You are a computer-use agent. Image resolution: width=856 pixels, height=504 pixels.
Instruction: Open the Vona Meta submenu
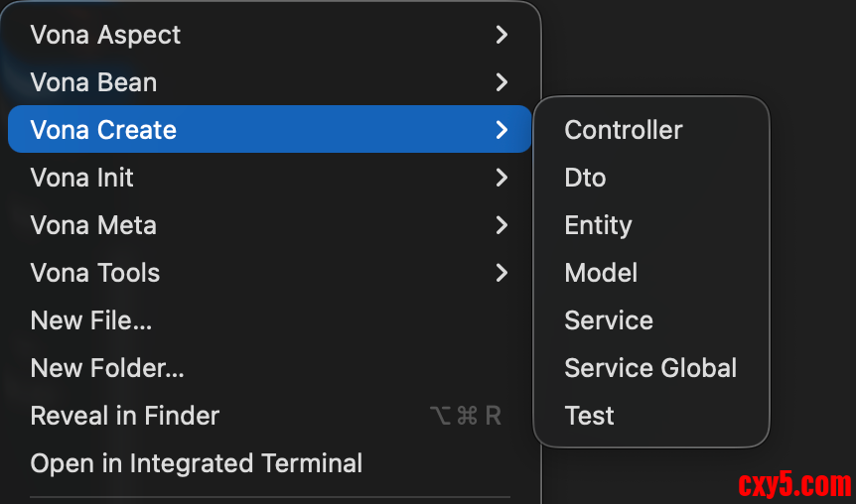coord(93,225)
